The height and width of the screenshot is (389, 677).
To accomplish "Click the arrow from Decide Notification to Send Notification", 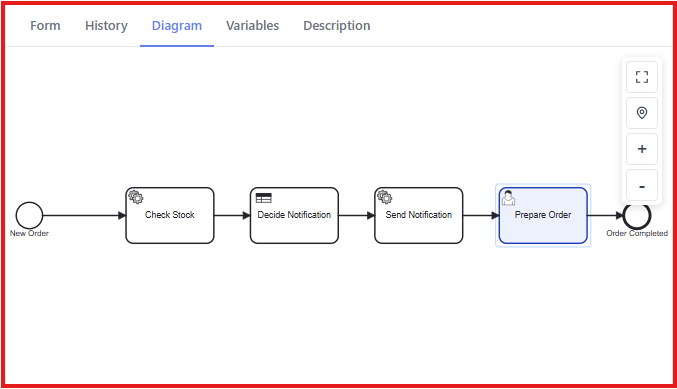I will [357, 215].
